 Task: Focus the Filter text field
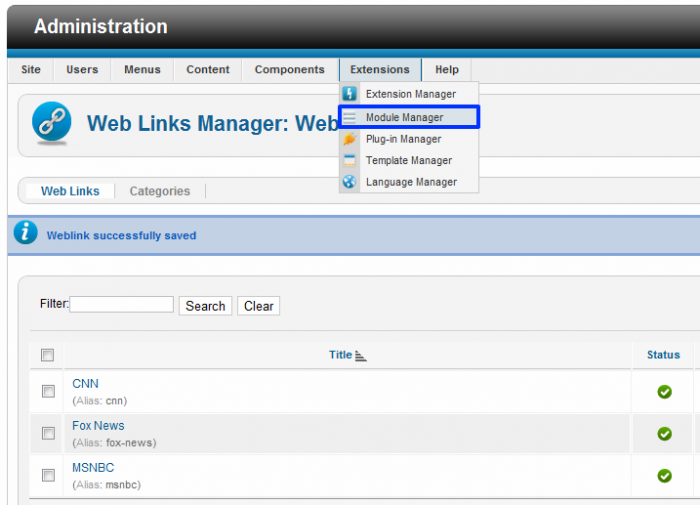(x=121, y=305)
